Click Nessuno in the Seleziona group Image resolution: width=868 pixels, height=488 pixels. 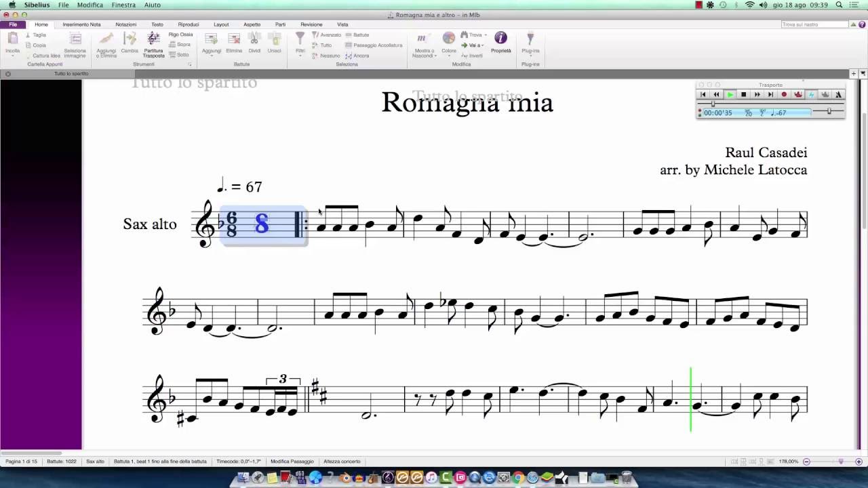[326, 56]
